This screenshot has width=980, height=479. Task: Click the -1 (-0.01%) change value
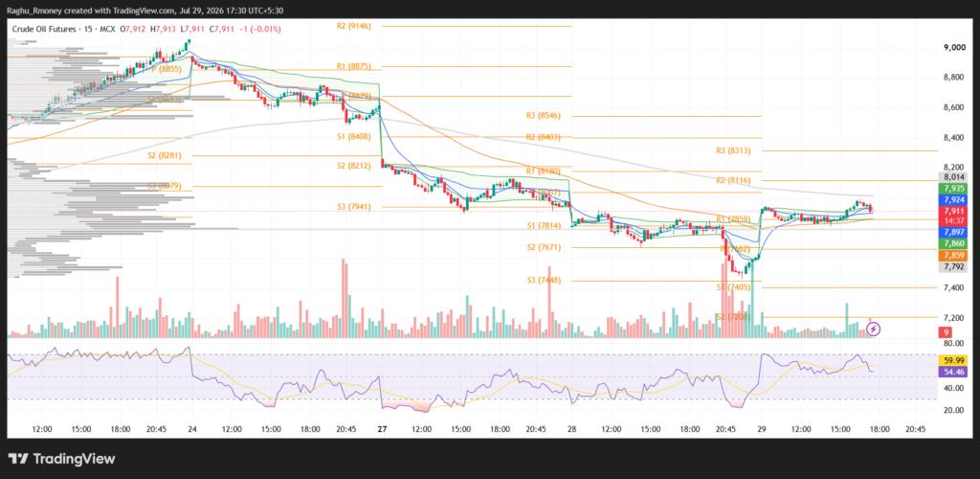tap(260, 29)
